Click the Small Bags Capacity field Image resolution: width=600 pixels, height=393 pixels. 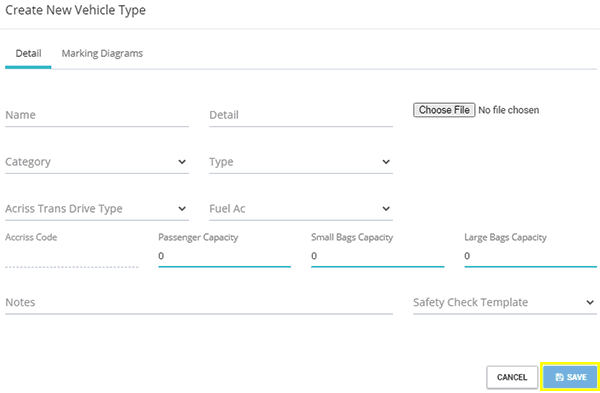point(378,256)
